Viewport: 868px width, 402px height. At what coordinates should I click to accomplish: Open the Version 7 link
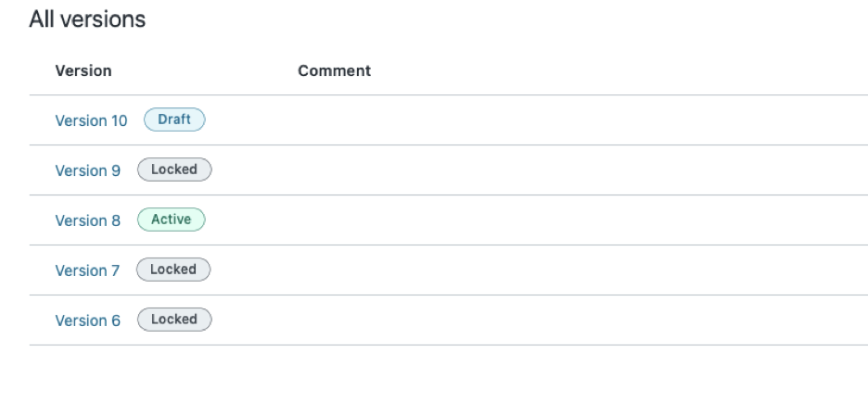[x=87, y=270]
